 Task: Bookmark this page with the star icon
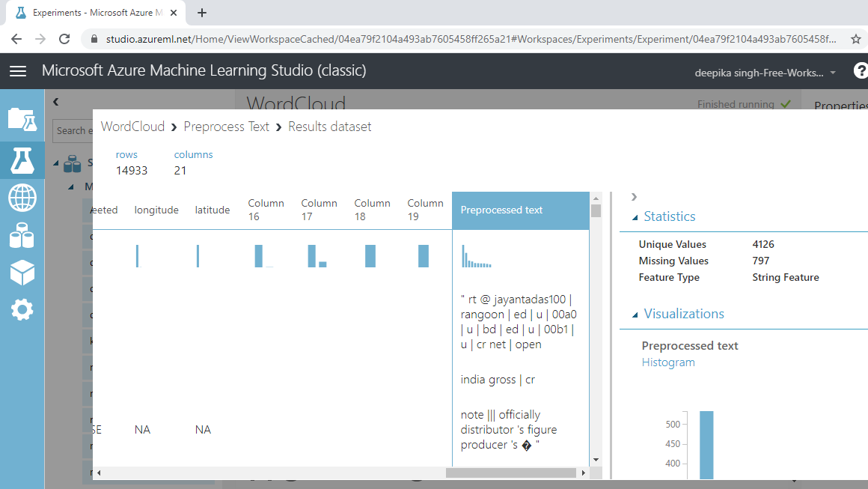pos(856,39)
